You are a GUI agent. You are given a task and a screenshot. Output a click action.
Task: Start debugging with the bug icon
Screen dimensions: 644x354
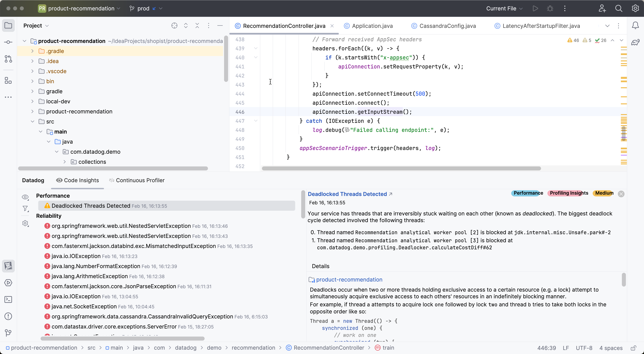tap(550, 8)
